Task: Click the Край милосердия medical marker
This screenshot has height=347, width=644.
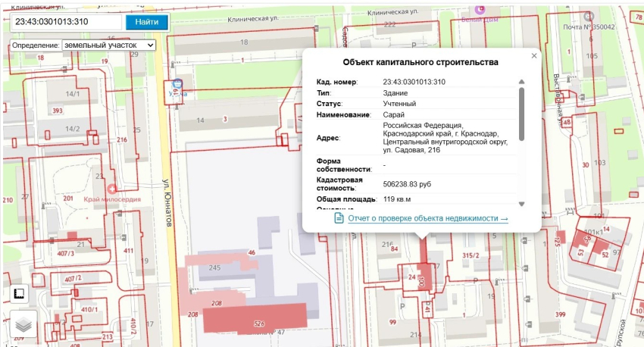Action: click(x=111, y=189)
